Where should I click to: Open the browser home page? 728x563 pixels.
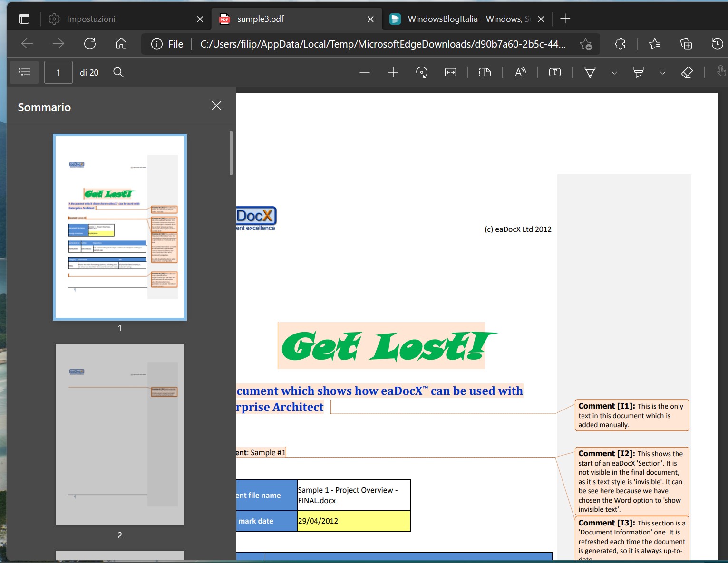(121, 44)
